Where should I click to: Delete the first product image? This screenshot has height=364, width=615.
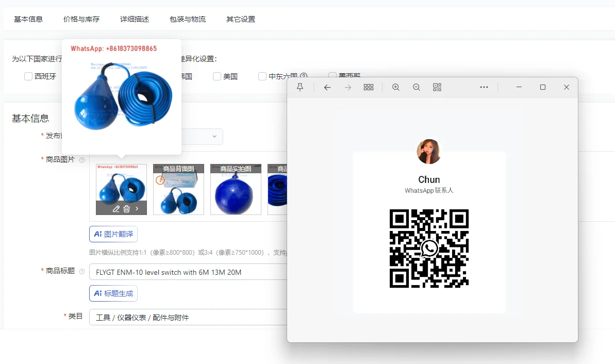point(127,209)
